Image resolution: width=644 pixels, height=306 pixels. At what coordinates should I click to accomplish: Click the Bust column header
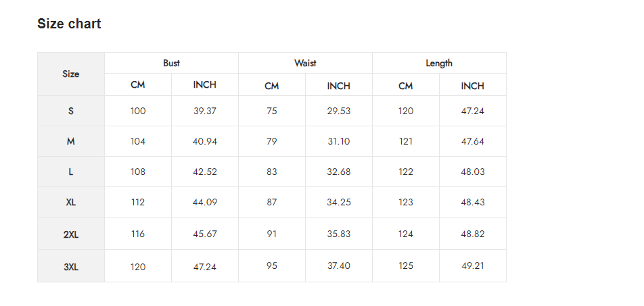[171, 63]
